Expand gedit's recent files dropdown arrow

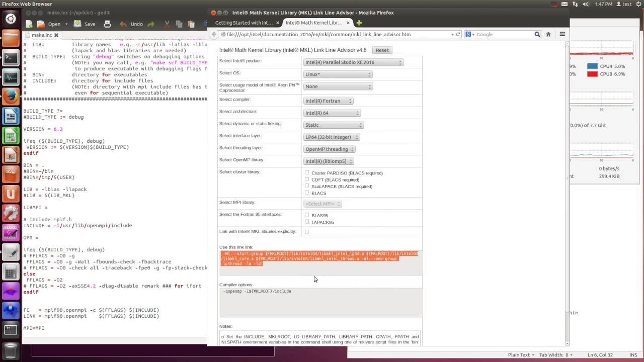pyautogui.click(x=66, y=24)
